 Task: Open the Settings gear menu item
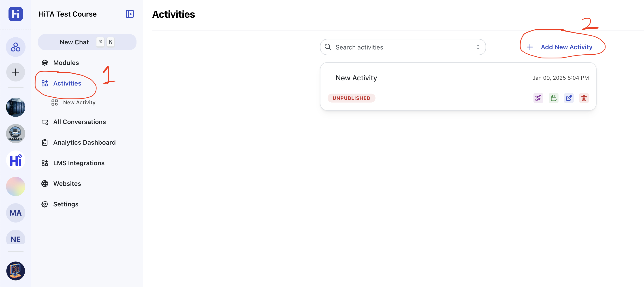coord(66,204)
